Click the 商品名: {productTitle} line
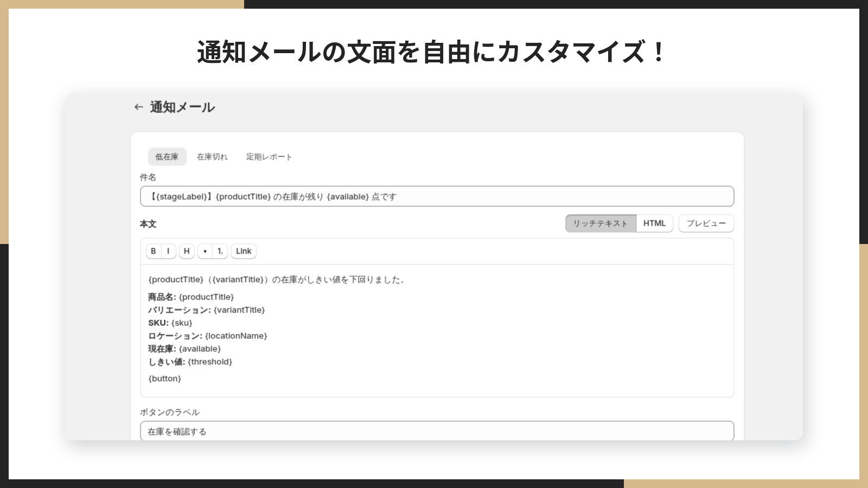The image size is (868, 488). pos(191,297)
